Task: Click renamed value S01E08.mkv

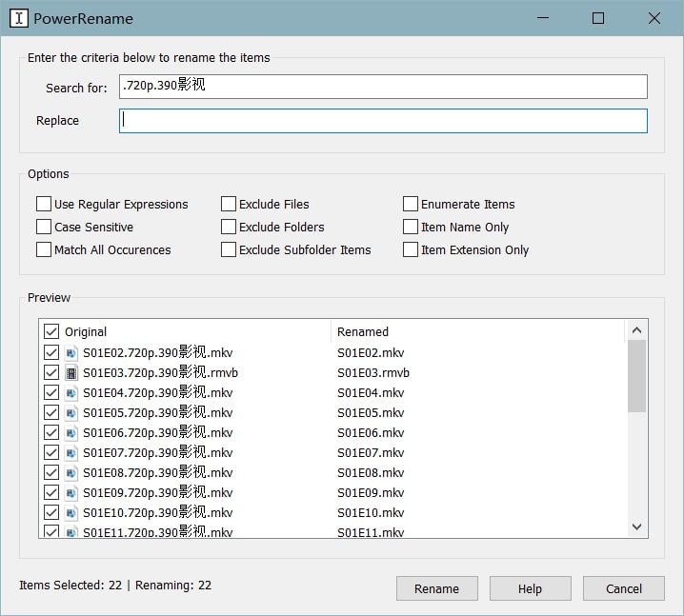Action: click(371, 473)
